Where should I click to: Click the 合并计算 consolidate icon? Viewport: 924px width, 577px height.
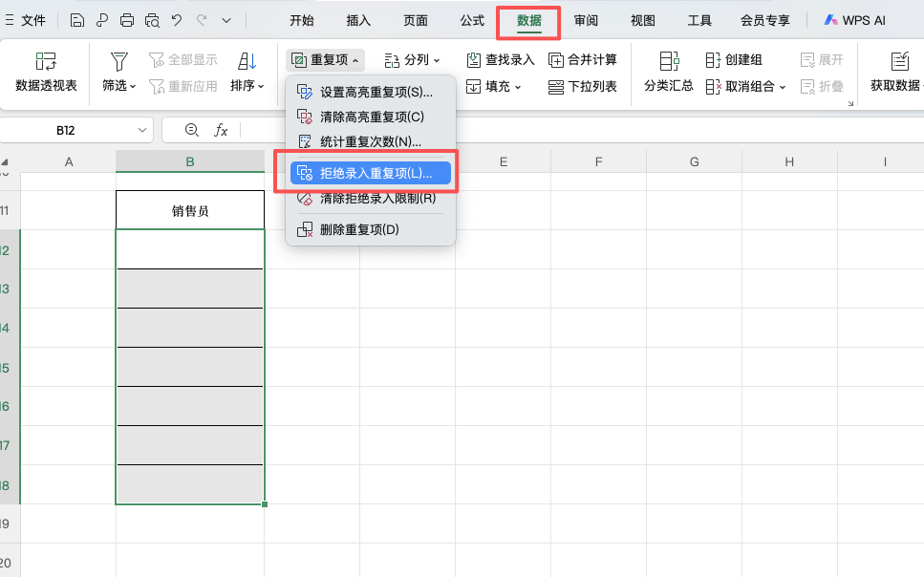(x=581, y=59)
